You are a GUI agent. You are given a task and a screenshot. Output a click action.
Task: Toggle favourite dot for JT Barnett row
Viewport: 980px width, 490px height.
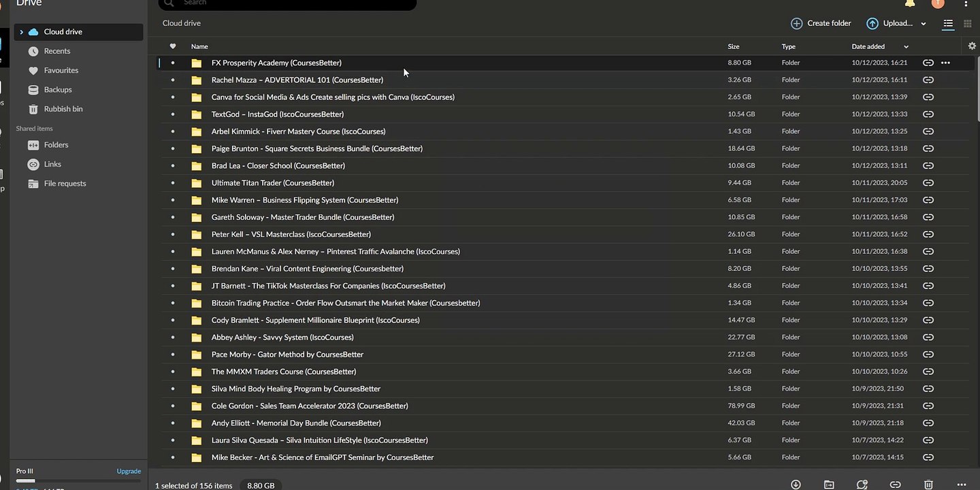click(x=173, y=286)
